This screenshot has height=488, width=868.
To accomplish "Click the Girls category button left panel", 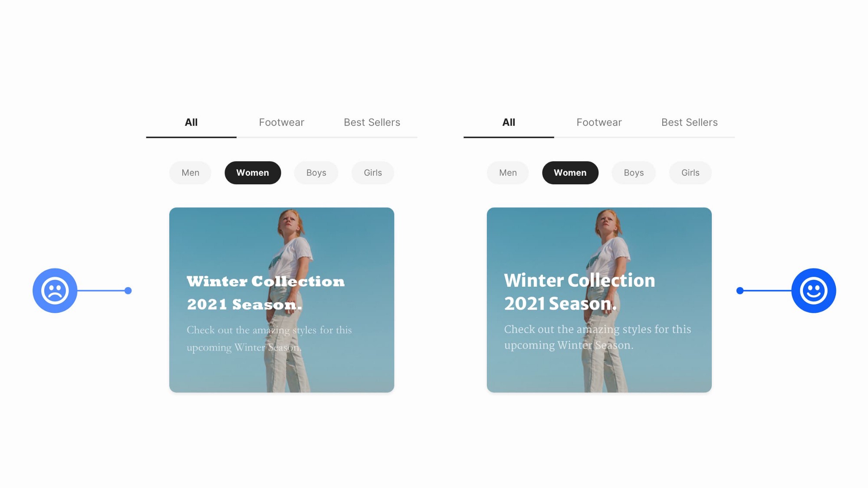I will (372, 173).
